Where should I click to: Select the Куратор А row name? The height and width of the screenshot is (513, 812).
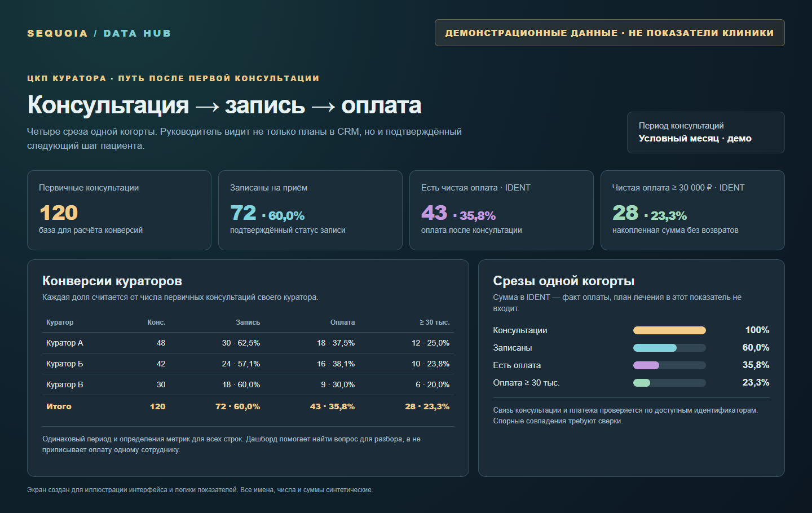pyautogui.click(x=64, y=343)
